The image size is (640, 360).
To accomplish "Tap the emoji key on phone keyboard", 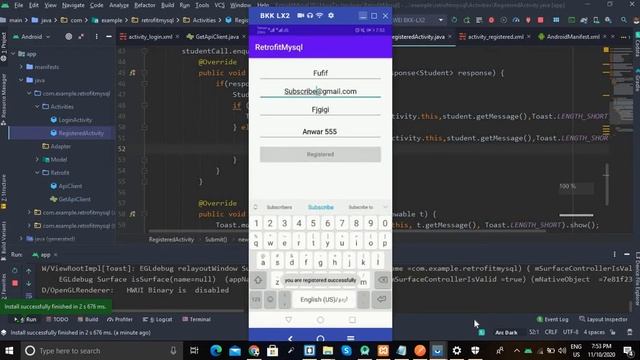I will click(270, 300).
